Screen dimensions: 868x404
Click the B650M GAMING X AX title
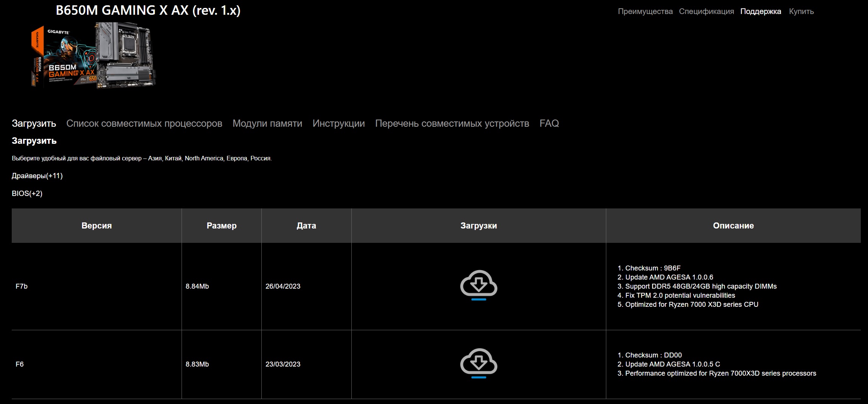(x=148, y=10)
